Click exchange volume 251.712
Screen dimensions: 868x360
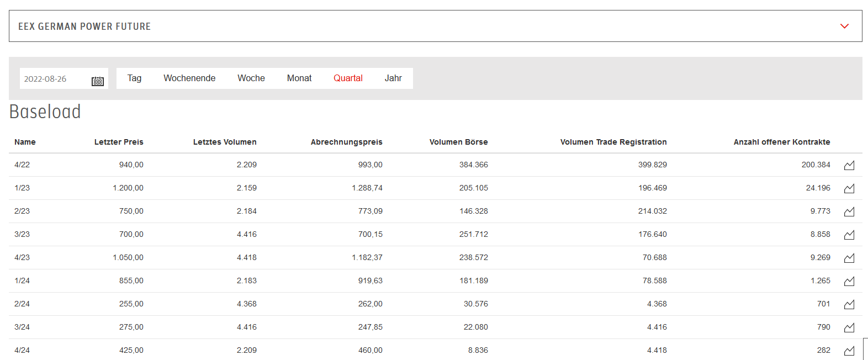point(474,234)
